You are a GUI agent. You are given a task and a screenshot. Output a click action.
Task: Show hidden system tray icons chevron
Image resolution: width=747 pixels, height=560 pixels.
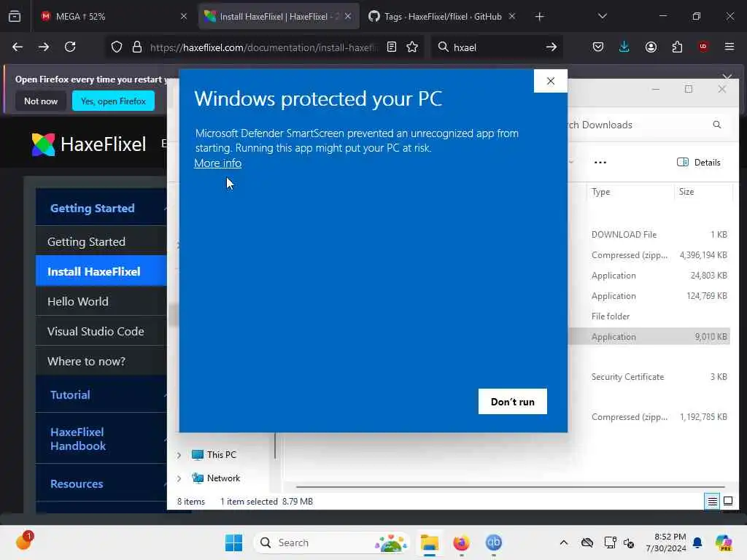tap(564, 542)
